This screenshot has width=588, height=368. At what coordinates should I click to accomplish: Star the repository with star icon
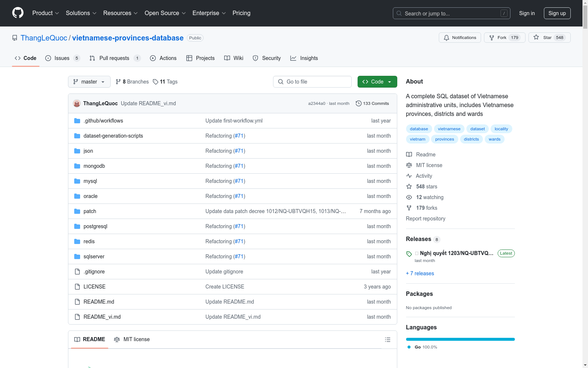536,37
